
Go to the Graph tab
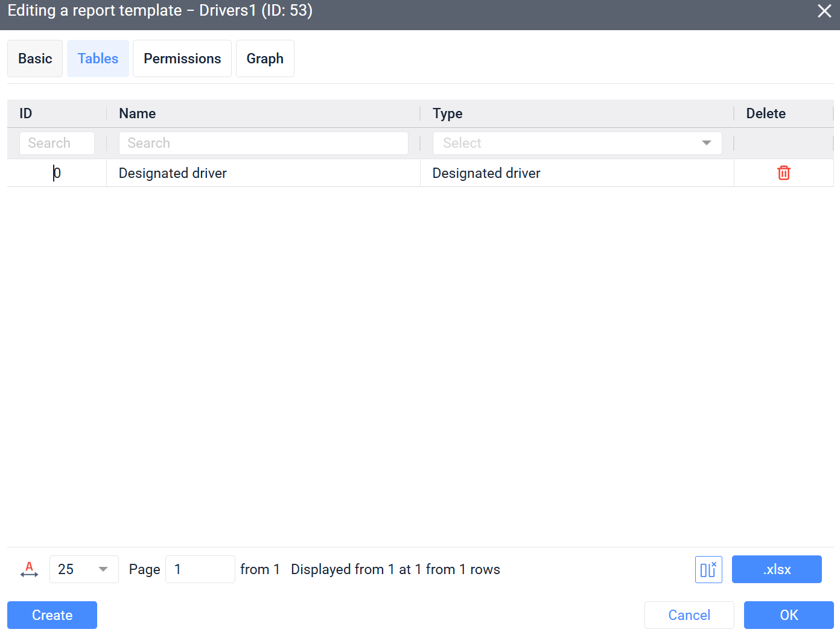click(265, 58)
